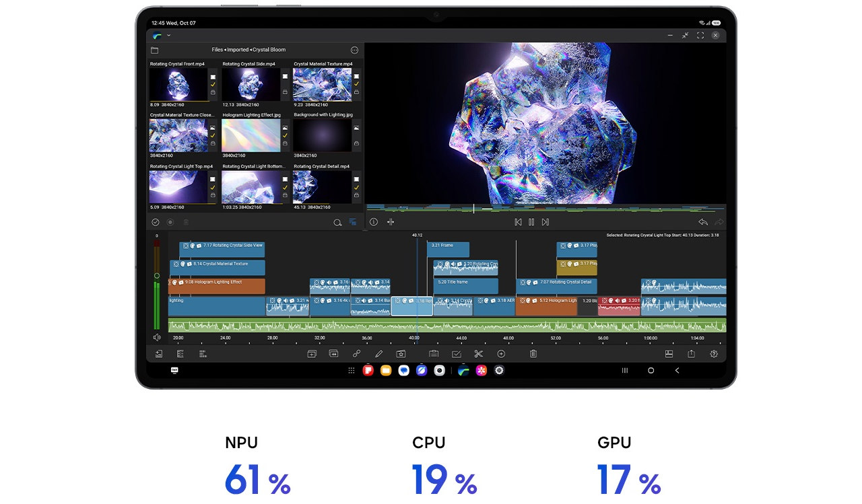862x504 pixels.
Task: Open the library folder icon
Action: [x=154, y=50]
